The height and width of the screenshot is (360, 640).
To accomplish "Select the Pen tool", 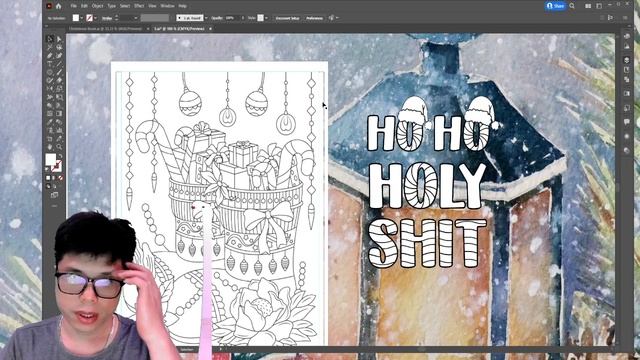I will click(x=50, y=56).
